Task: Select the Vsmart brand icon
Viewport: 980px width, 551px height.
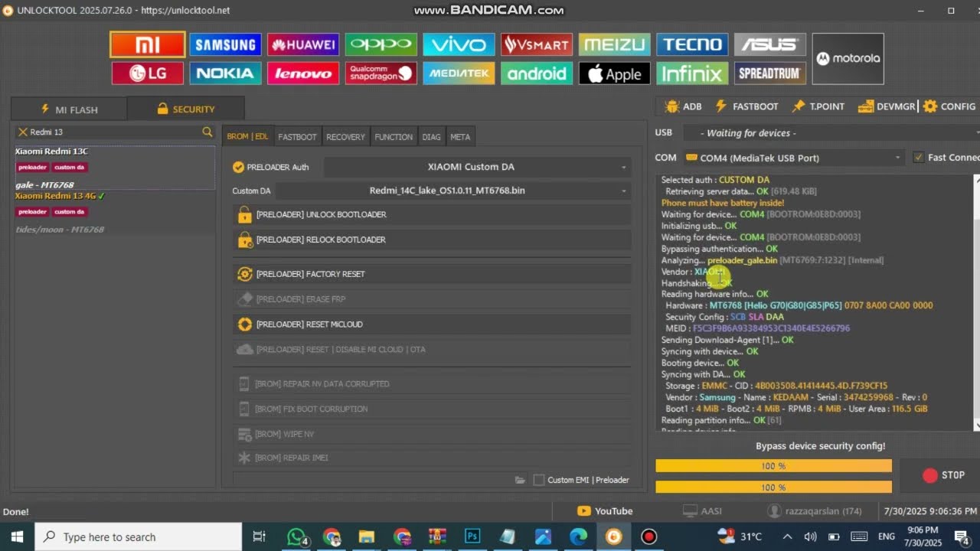Action: (537, 44)
